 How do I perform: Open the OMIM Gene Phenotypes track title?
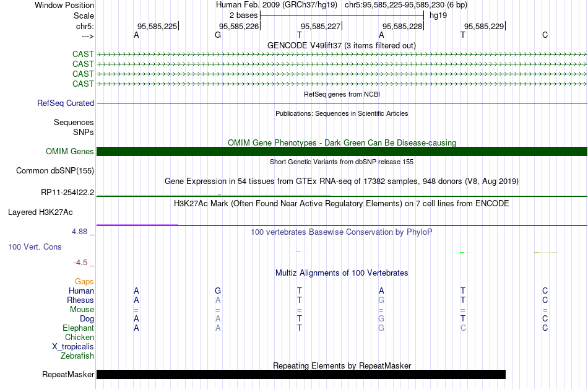pos(342,142)
